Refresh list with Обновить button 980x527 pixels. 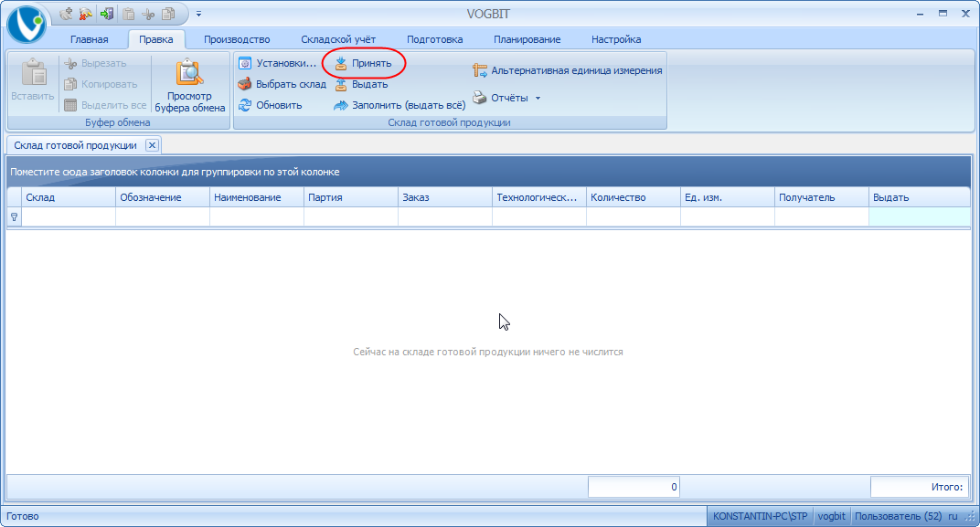[270, 106]
